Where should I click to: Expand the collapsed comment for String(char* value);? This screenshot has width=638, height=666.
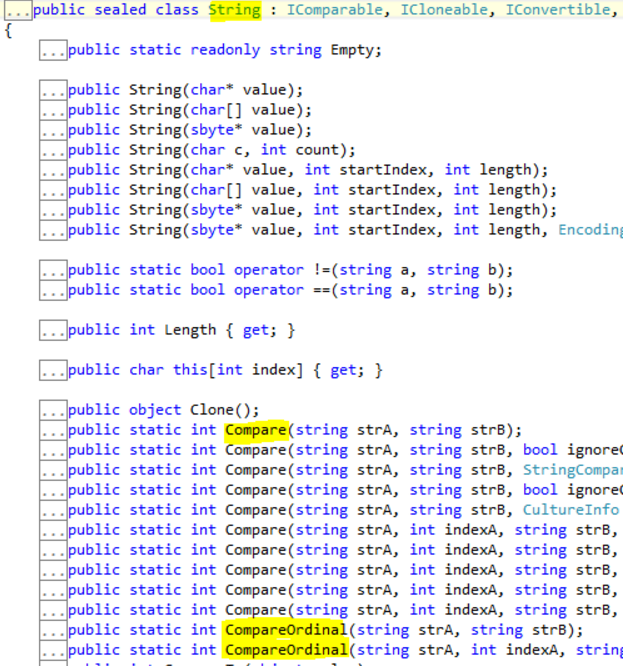(x=53, y=90)
